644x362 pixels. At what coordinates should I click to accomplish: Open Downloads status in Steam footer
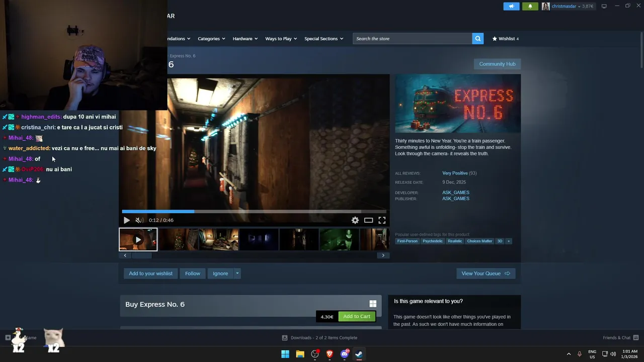click(x=319, y=338)
